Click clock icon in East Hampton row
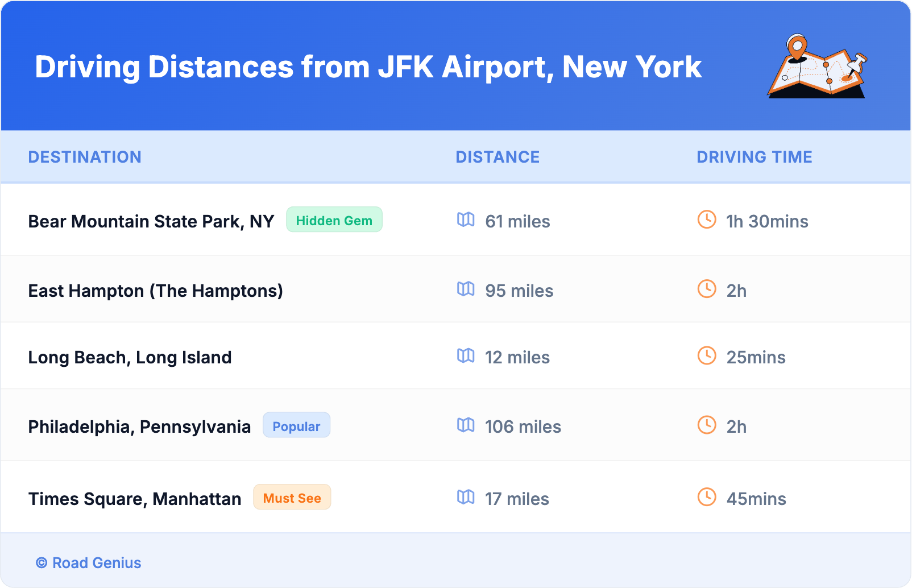The width and height of the screenshot is (912, 588). click(707, 289)
